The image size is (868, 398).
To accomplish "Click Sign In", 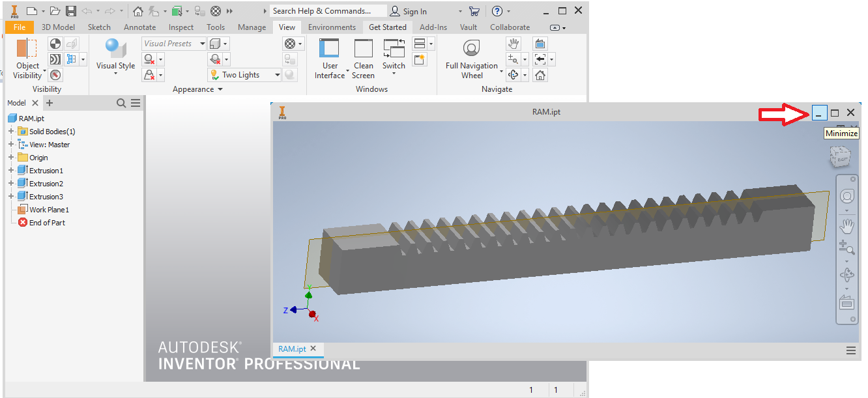I will tap(409, 11).
